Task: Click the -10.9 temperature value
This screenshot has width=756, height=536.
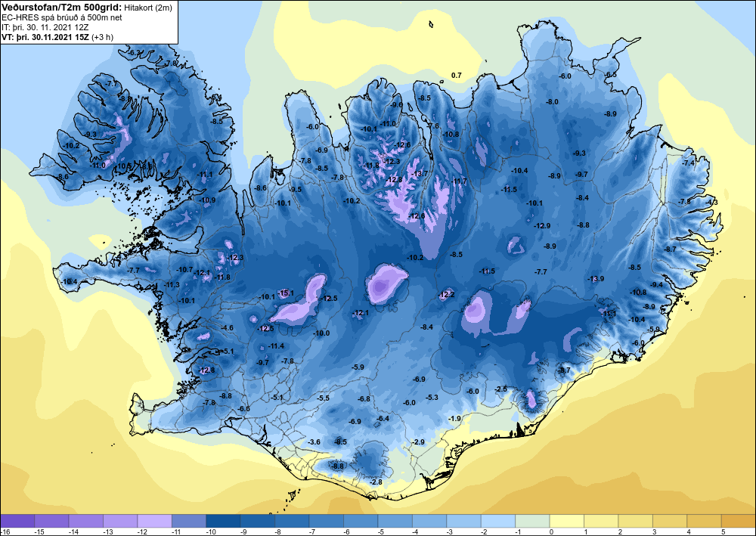Action: [x=208, y=200]
